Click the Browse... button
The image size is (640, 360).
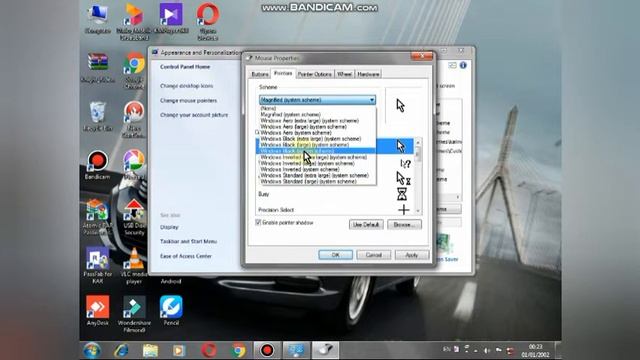click(404, 224)
